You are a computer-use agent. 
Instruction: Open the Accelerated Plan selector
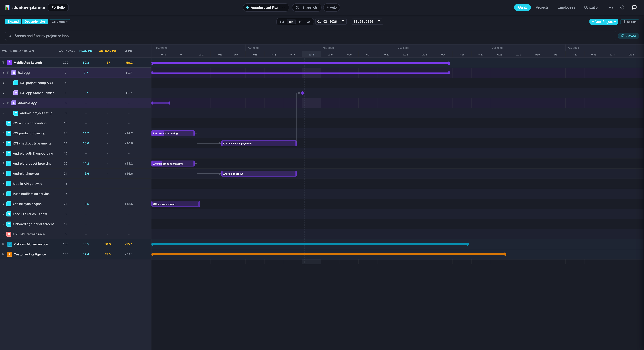[266, 7]
